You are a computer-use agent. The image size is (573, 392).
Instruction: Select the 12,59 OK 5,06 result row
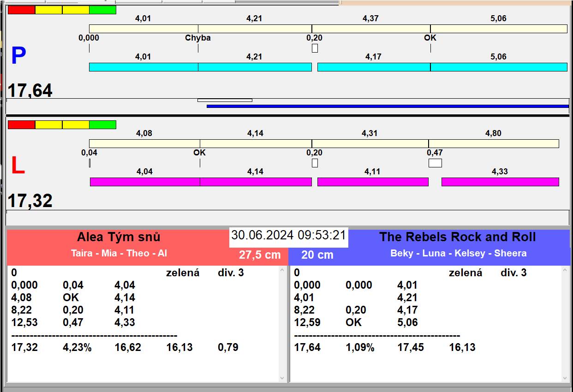tap(355, 322)
